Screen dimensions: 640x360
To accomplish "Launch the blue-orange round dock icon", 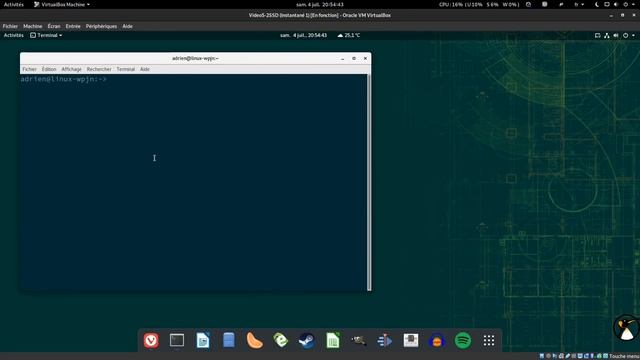I will 437,340.
